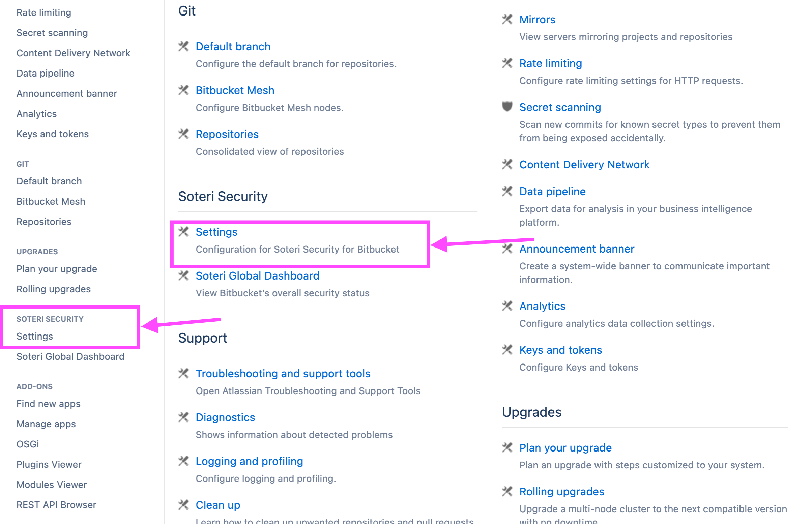Open the Content Delivery Network link in main panel

click(x=584, y=164)
